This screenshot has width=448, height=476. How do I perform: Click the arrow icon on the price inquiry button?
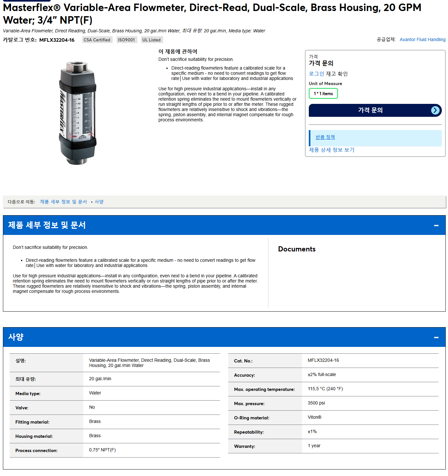(x=435, y=110)
